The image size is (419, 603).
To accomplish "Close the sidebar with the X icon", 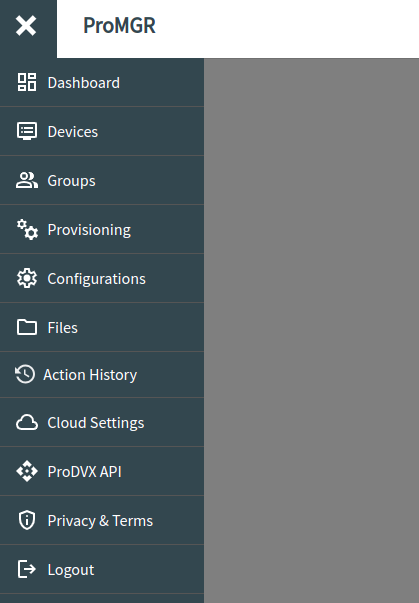I will 26,26.
